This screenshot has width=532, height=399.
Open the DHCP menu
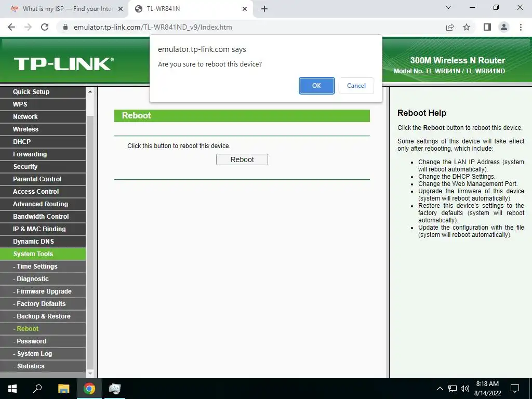(x=43, y=142)
